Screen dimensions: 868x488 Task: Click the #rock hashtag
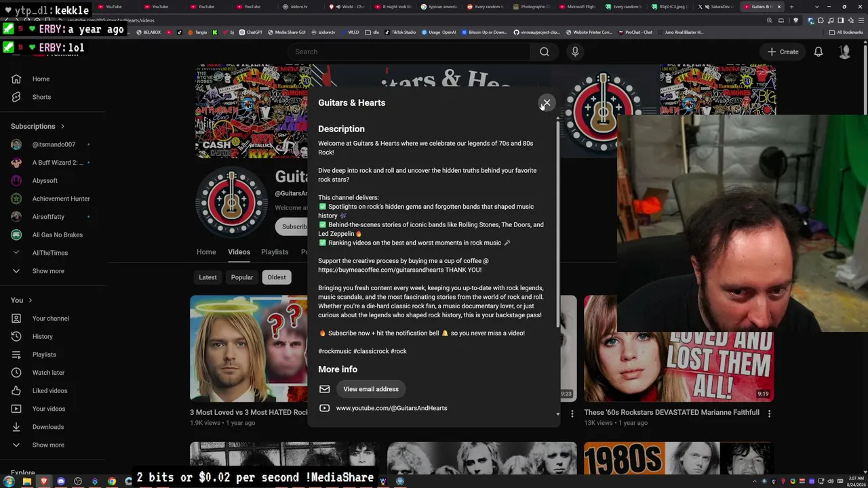coord(399,351)
